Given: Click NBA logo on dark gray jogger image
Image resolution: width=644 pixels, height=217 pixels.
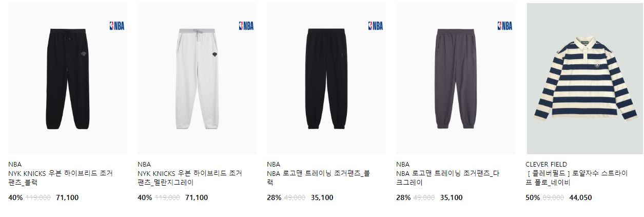Looking at the screenshot, I should pyautogui.click(x=505, y=26).
